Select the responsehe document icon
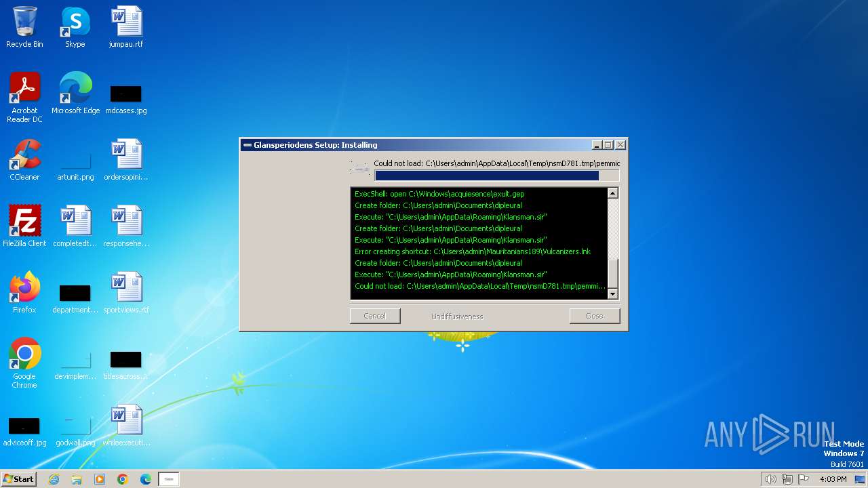 coord(126,226)
